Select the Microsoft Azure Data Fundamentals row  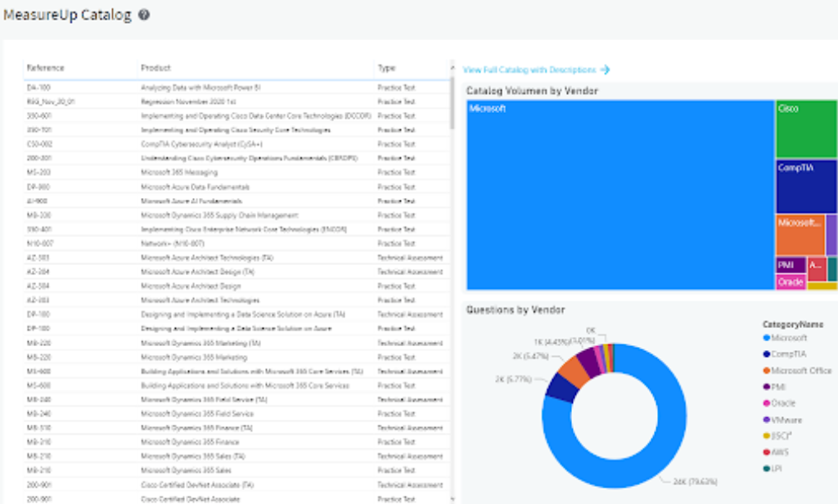point(237,187)
